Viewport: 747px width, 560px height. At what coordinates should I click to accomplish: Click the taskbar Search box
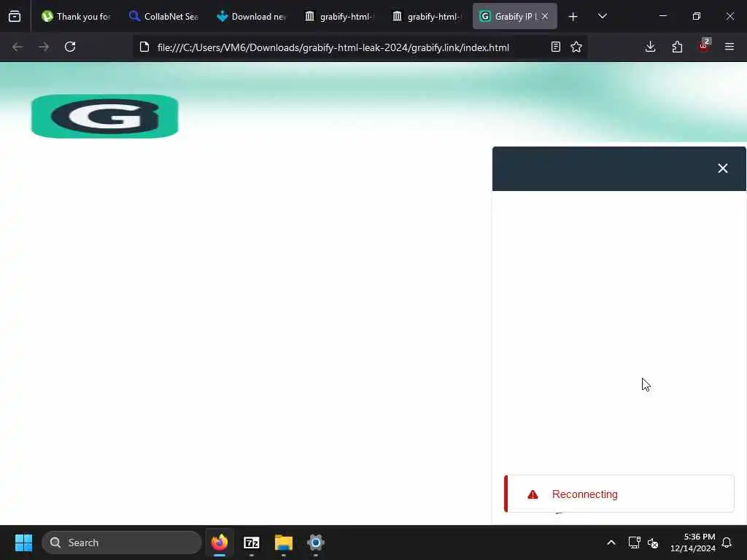[122, 542]
